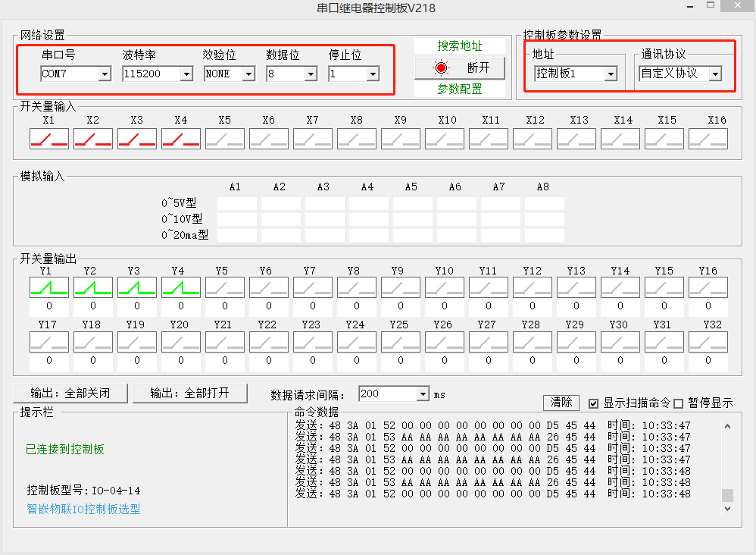The image size is (756, 555).
Task: Click the 控制板型号:IO-04-14 text
Action: [83, 491]
